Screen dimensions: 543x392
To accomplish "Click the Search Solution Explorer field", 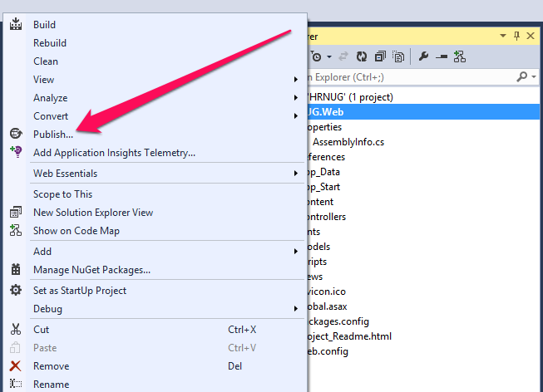I will (409, 76).
